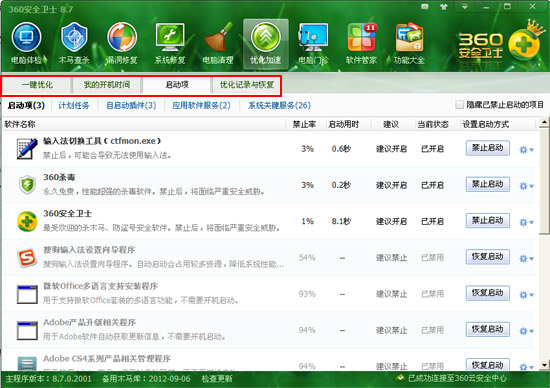Click the list scrollbar down arrow
Viewport: 550px width, 388px height.
(544, 365)
